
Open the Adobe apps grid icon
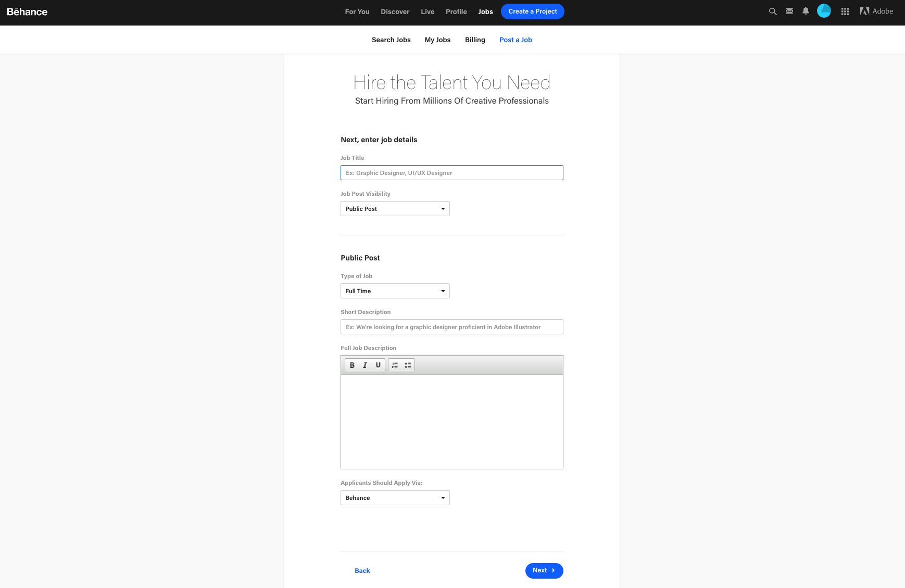845,11
